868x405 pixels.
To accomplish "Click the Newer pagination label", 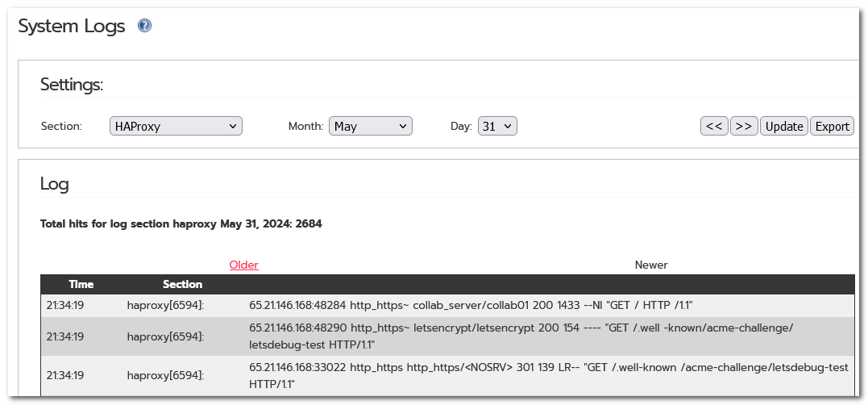I will click(651, 265).
